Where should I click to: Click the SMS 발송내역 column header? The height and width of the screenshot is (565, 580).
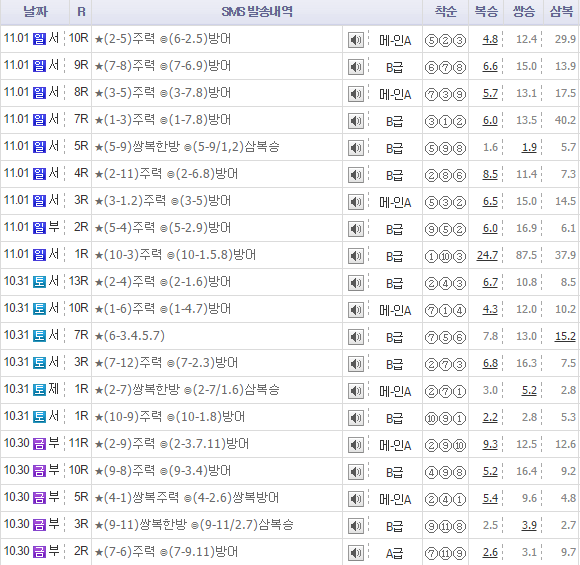[x=257, y=12]
